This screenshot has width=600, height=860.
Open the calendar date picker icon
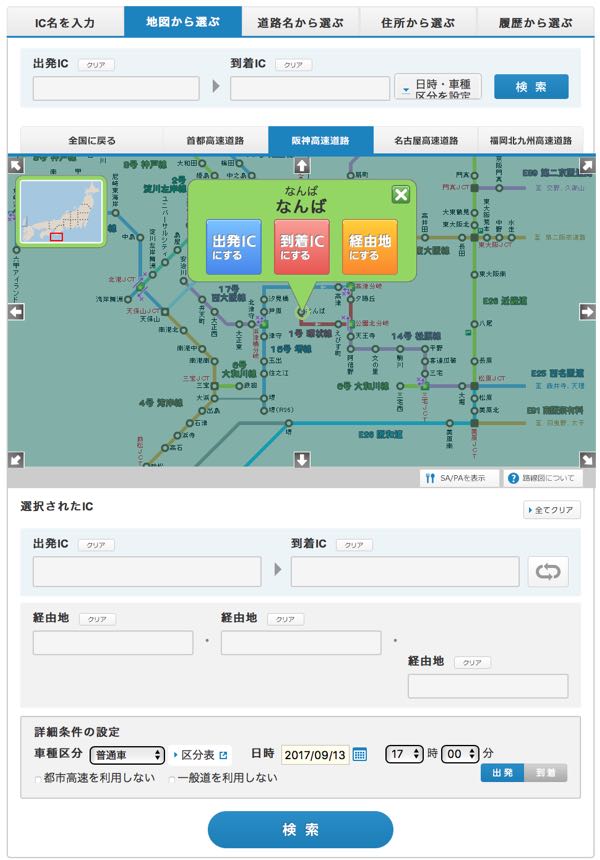coord(360,754)
